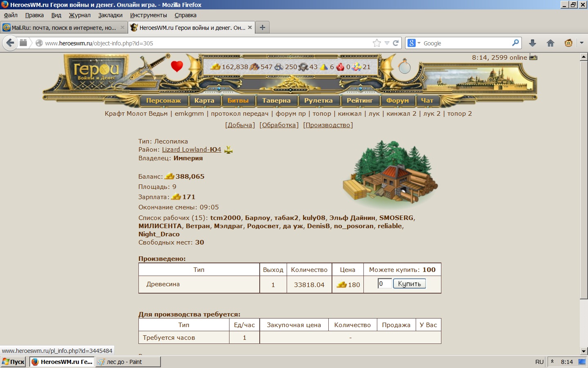The width and height of the screenshot is (588, 368).
Task: Open the Форум game menu
Action: coord(397,101)
